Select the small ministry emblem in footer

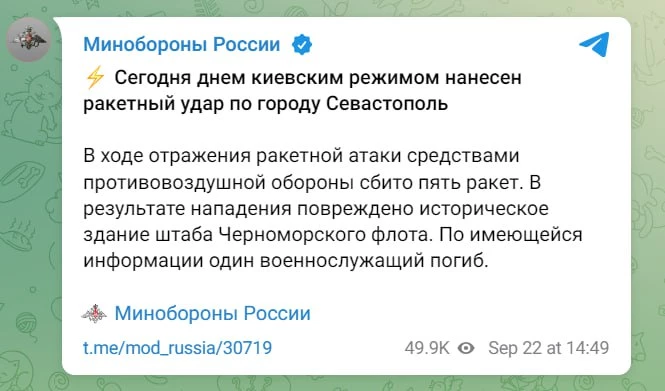point(94,313)
